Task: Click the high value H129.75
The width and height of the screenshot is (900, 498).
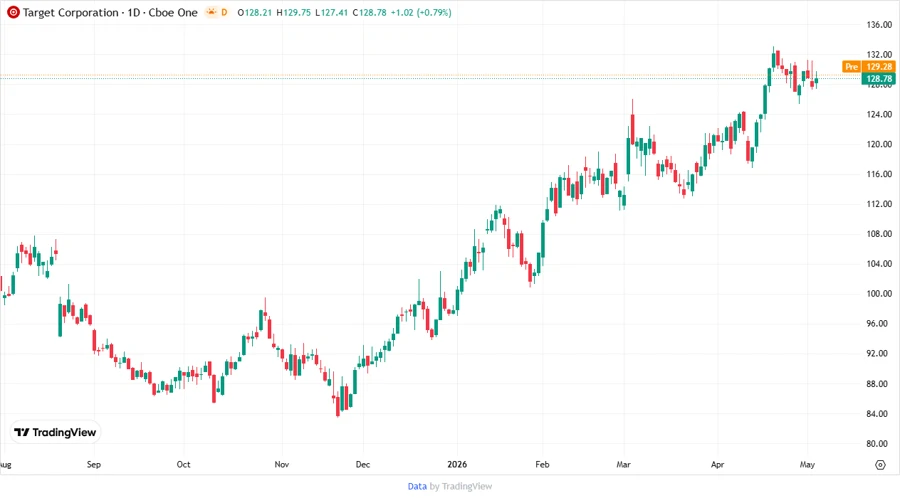Action: click(x=293, y=13)
